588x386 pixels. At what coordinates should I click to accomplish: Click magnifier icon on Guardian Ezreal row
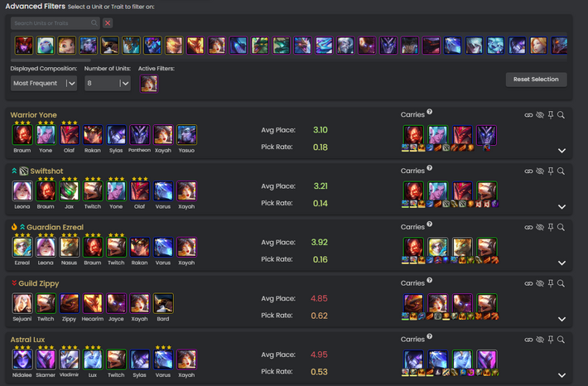561,227
